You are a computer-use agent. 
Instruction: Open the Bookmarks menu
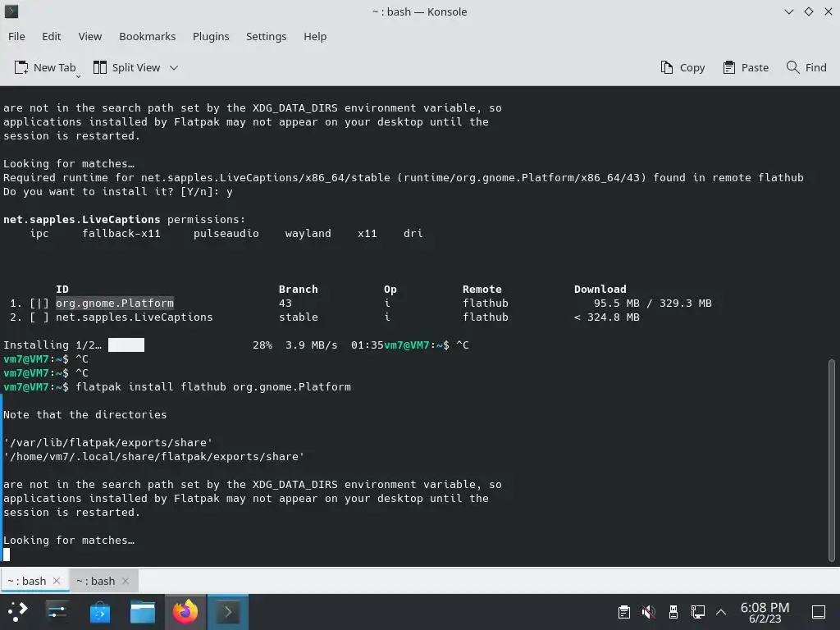pyautogui.click(x=148, y=36)
